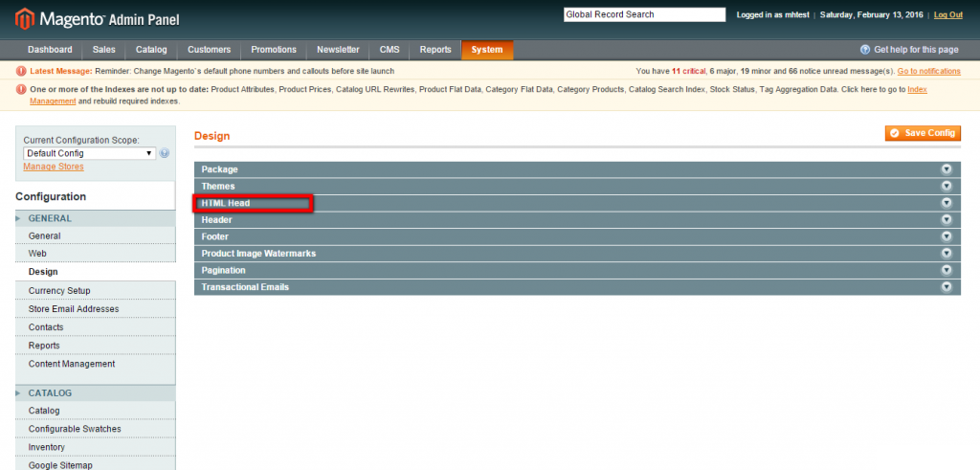Viewport: 980px width, 470px height.
Task: Open the Current Configuration Scope dropdown
Action: pyautogui.click(x=89, y=153)
